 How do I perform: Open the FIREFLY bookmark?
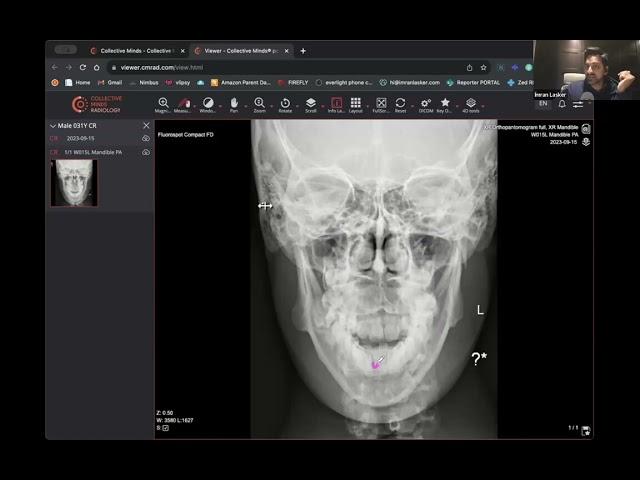[293, 82]
